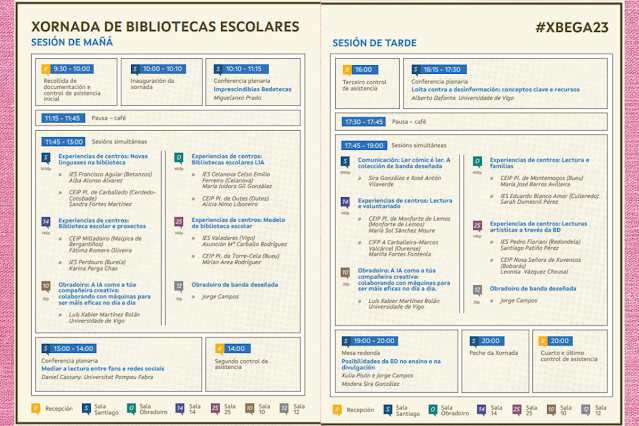Click the 'SESIÓN DE MAÑÁ' heading

click(x=72, y=42)
